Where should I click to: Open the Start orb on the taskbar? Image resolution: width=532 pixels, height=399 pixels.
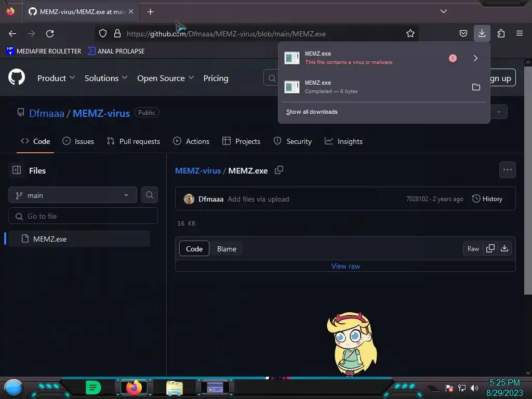[x=14, y=388]
